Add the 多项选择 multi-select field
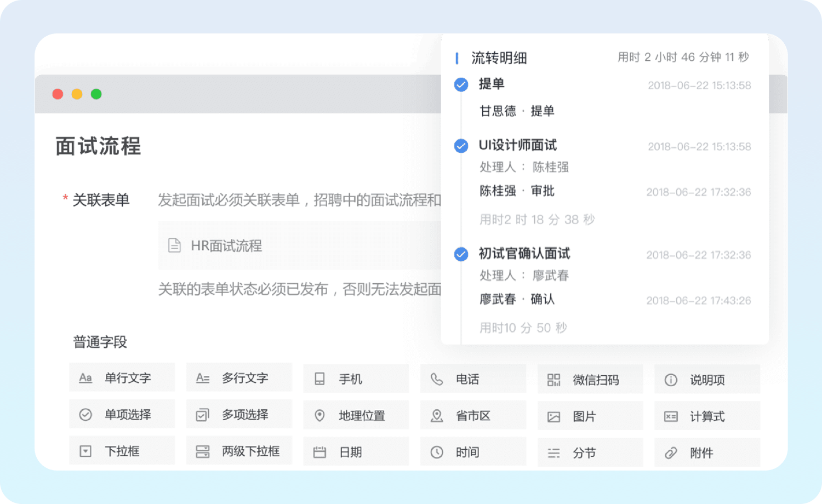This screenshot has height=504, width=822. click(239, 415)
